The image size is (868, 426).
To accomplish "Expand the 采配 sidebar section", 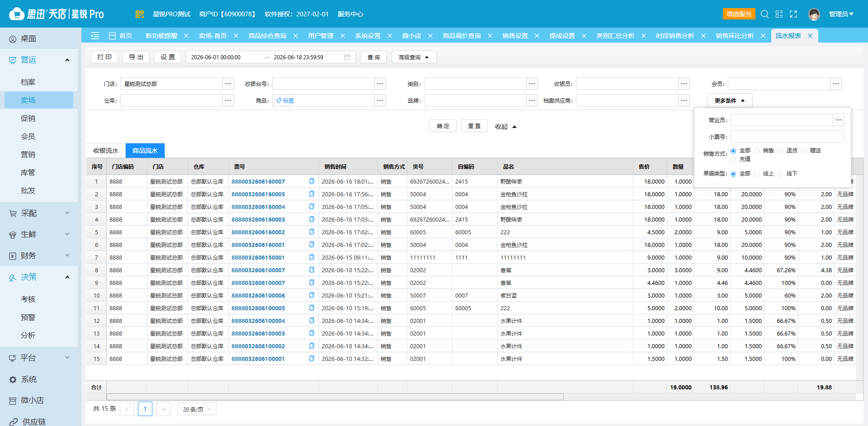I will pyautogui.click(x=39, y=213).
